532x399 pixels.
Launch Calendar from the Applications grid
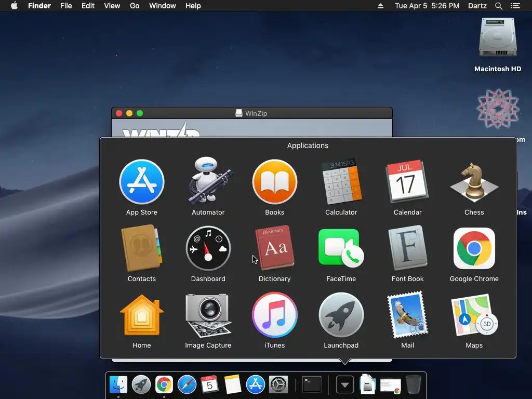[407, 181]
